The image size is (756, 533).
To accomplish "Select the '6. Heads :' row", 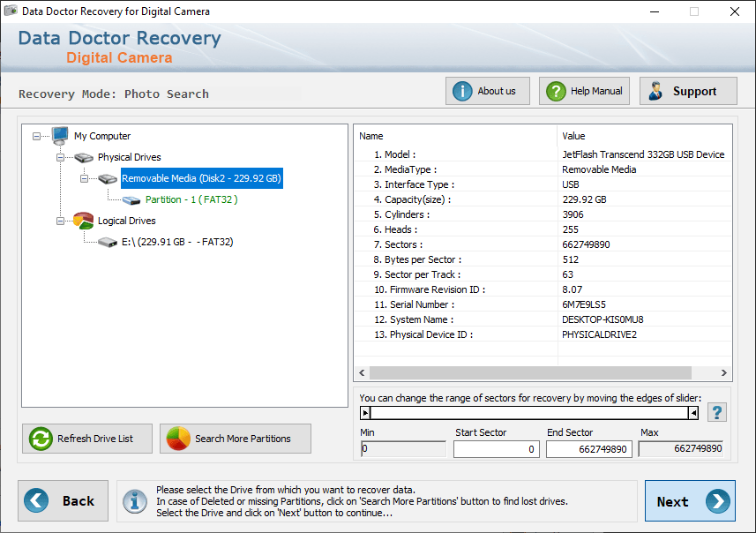I will click(x=543, y=229).
